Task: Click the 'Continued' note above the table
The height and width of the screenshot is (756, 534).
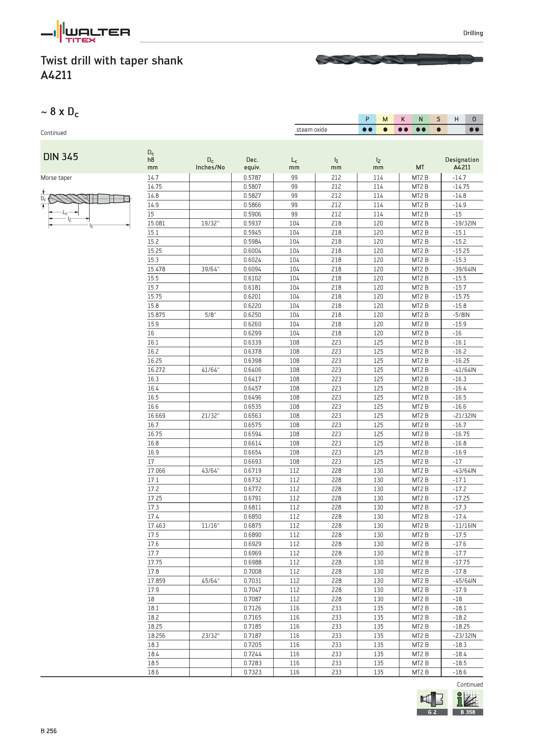Action: pos(54,133)
